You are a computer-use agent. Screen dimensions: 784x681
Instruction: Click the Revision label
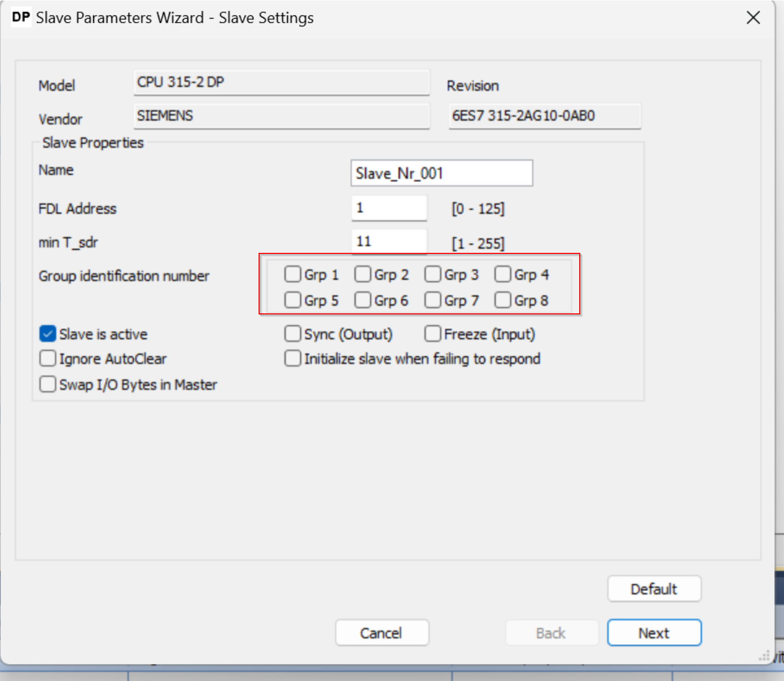(473, 86)
